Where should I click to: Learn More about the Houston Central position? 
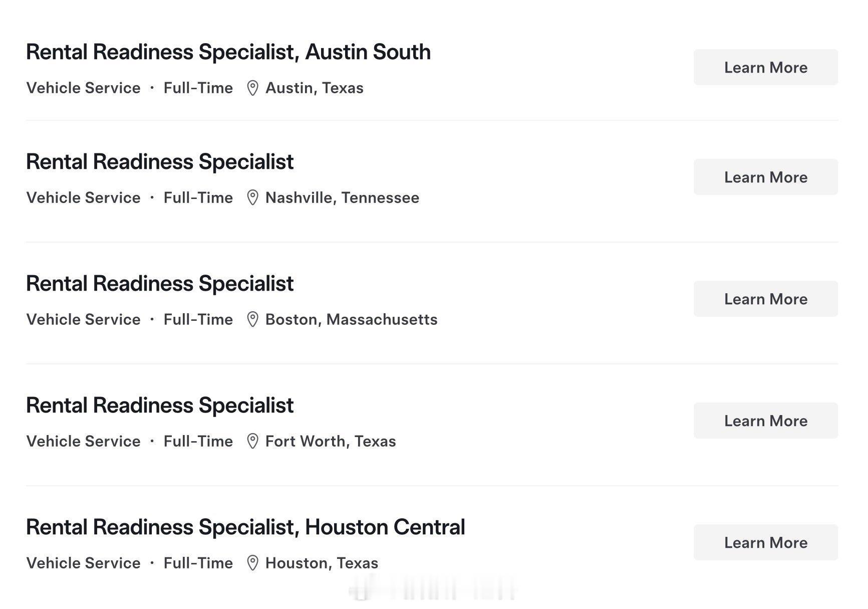coord(765,542)
